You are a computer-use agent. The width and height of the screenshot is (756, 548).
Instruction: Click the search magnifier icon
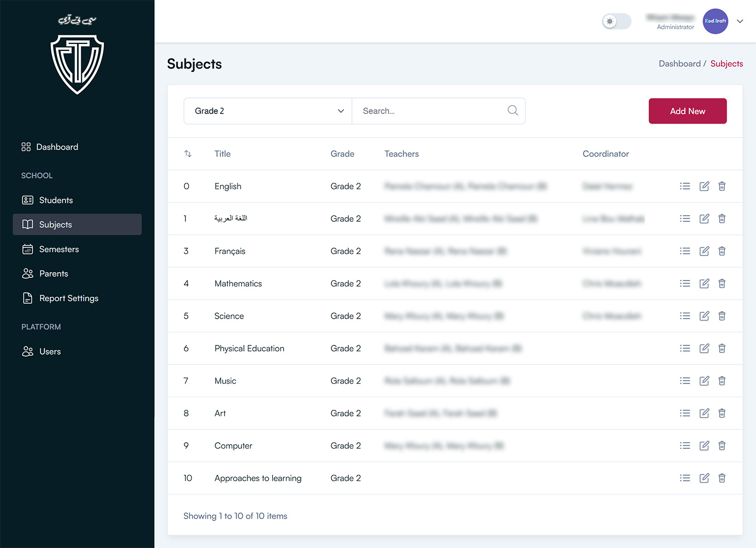point(513,111)
